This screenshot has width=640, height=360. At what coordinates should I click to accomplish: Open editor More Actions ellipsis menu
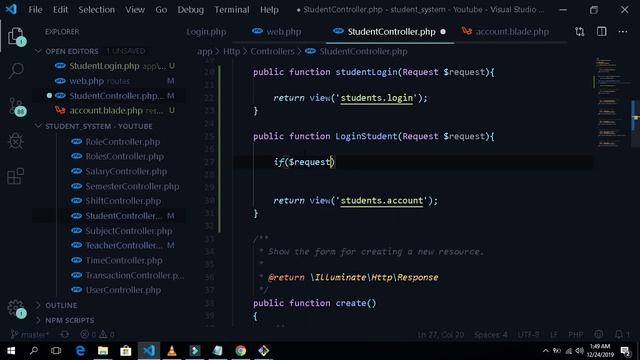click(x=623, y=31)
